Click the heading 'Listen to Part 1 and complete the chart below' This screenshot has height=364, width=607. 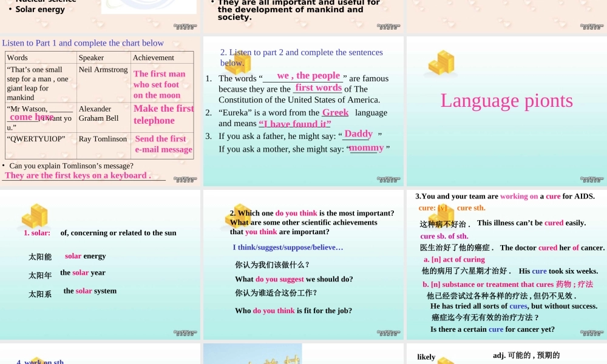coord(83,43)
